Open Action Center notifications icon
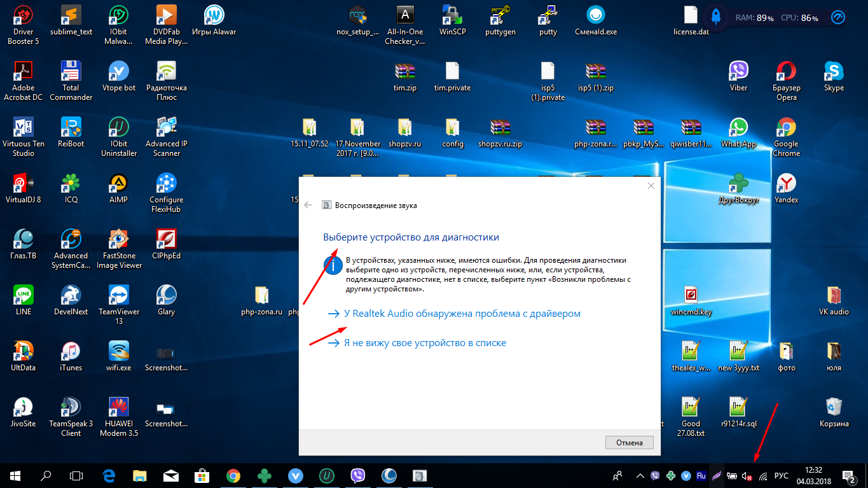Image resolution: width=868 pixels, height=488 pixels. pyautogui.click(x=848, y=475)
